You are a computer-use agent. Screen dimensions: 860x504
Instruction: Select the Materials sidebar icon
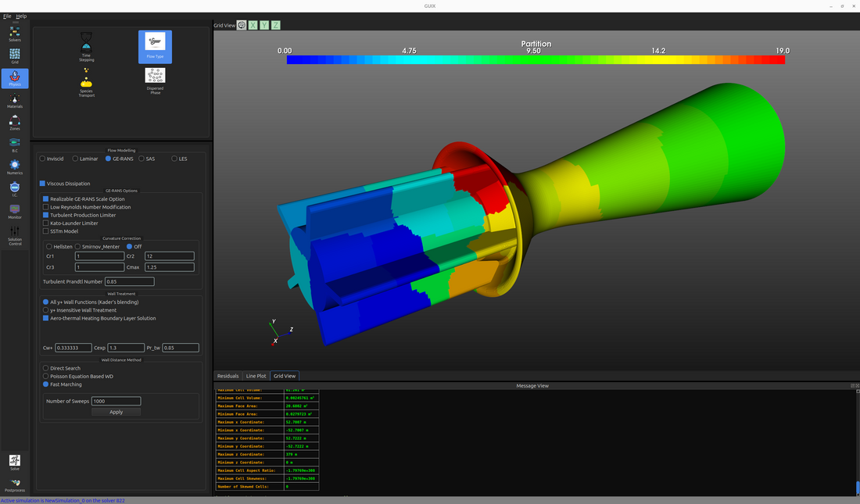15,100
